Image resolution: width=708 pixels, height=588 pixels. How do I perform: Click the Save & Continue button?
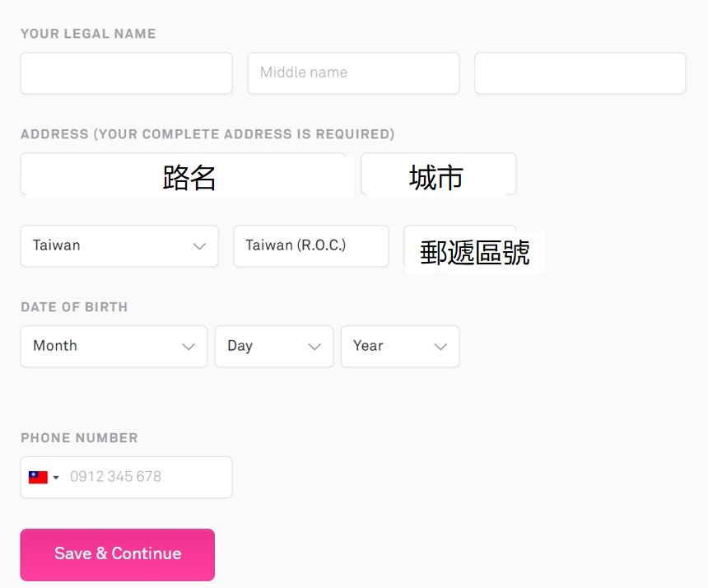coord(118,554)
